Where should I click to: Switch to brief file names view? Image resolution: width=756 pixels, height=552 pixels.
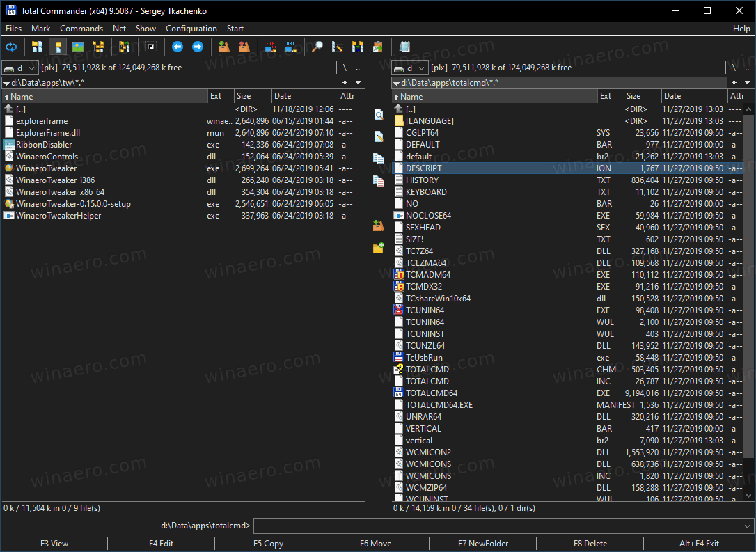coord(37,47)
